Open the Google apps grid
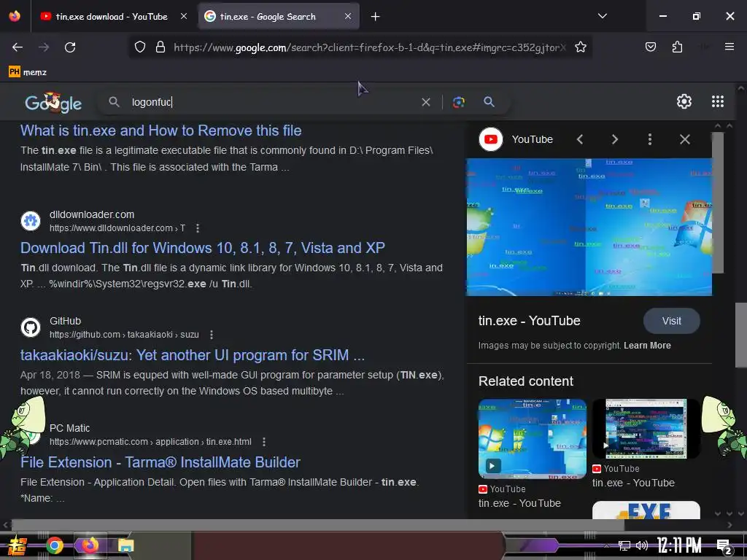747x560 pixels. tap(718, 101)
